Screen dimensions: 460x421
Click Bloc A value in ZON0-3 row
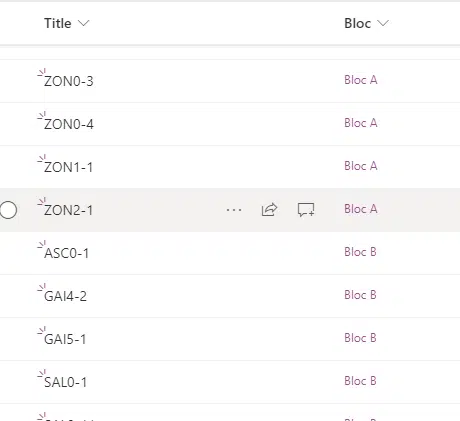click(x=361, y=80)
